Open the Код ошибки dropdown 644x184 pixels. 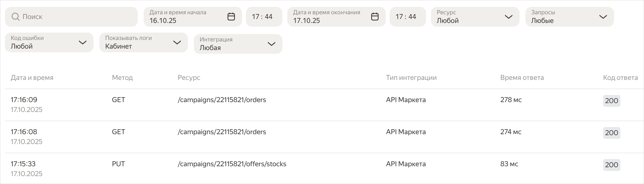[x=49, y=42]
